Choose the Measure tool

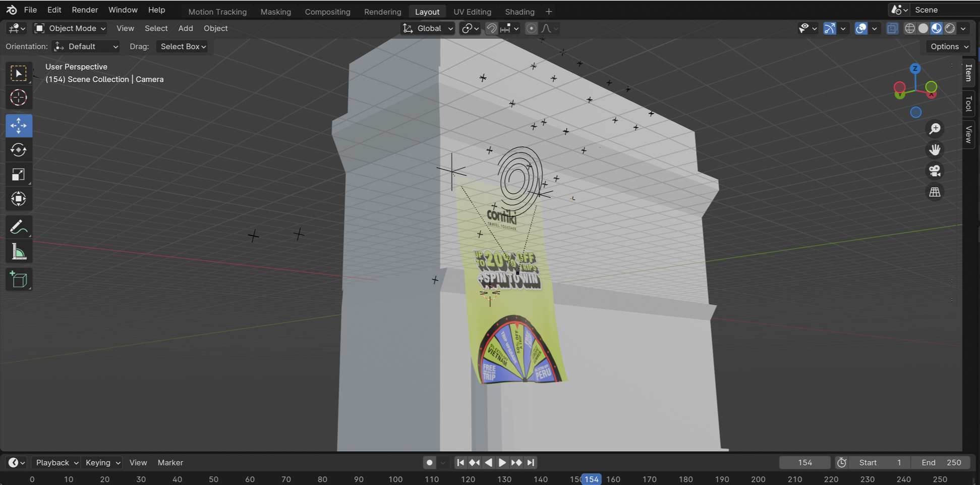point(19,252)
